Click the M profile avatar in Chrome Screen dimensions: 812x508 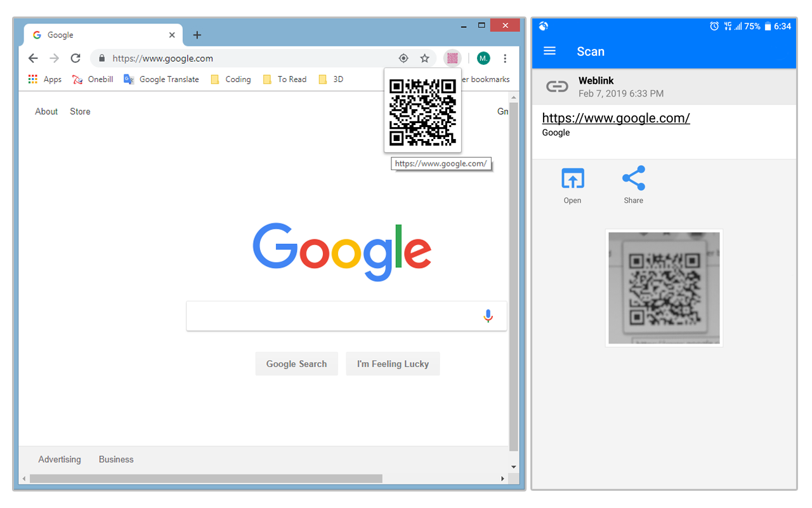(483, 58)
